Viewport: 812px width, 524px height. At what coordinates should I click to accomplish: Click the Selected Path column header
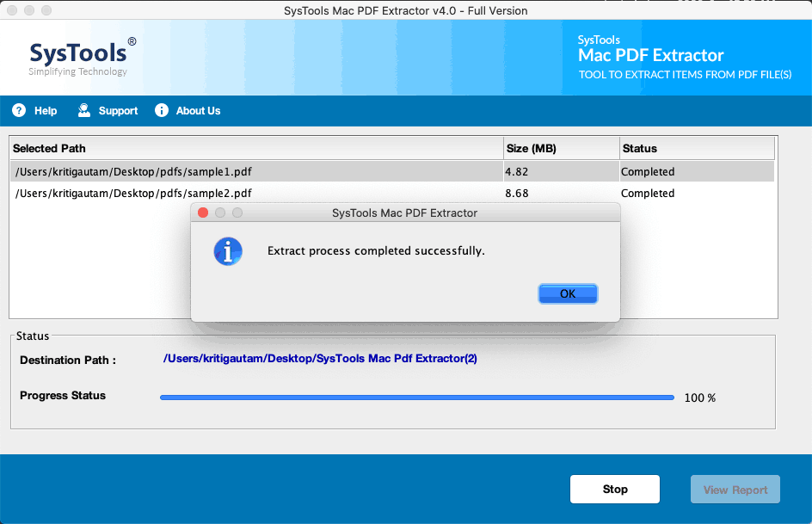click(x=256, y=149)
